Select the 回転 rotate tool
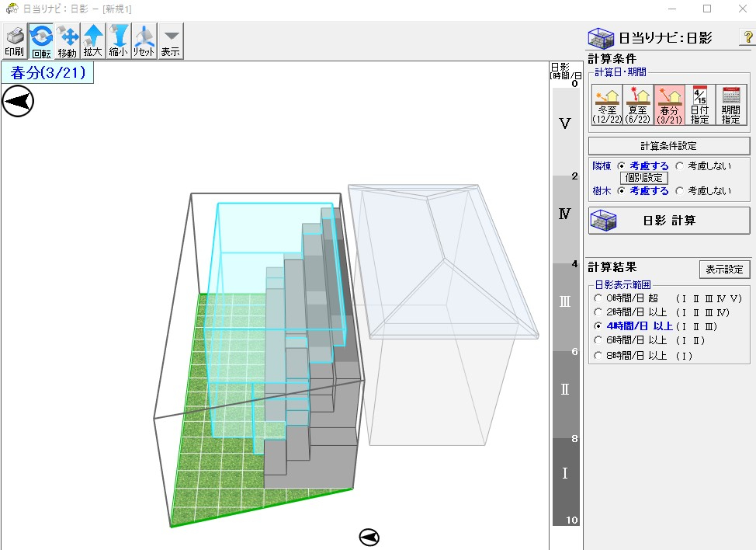Image resolution: width=756 pixels, height=550 pixels. (x=41, y=41)
